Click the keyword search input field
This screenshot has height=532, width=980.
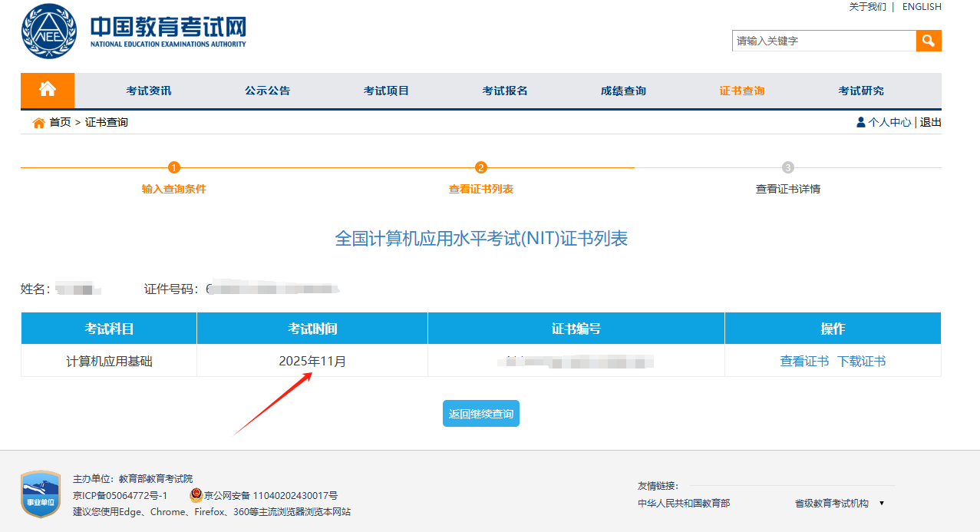click(x=823, y=41)
